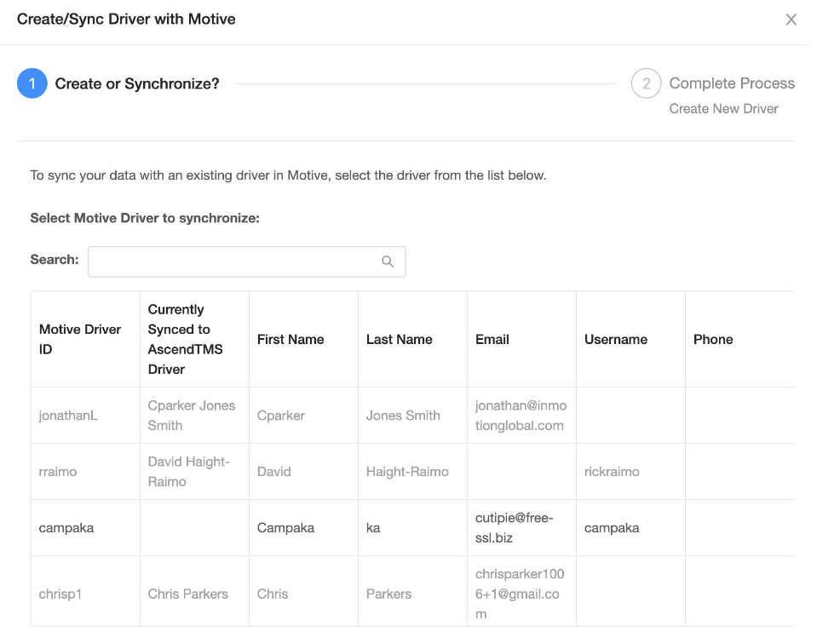Click last name Parkers

click(x=389, y=594)
